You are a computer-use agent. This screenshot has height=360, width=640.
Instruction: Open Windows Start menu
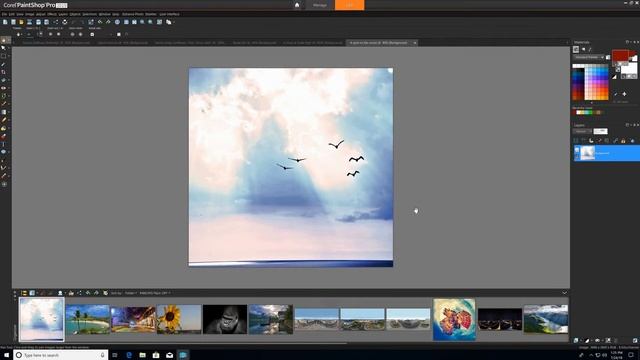coord(6,355)
